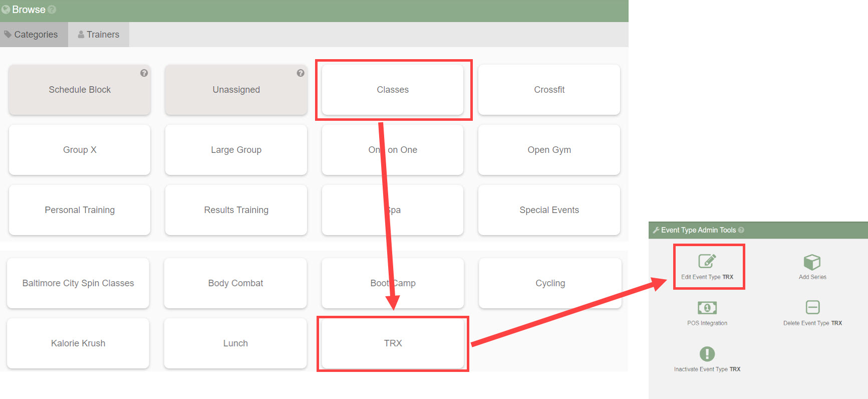868x399 pixels.
Task: Click the Add Series cube icon
Action: tap(812, 262)
